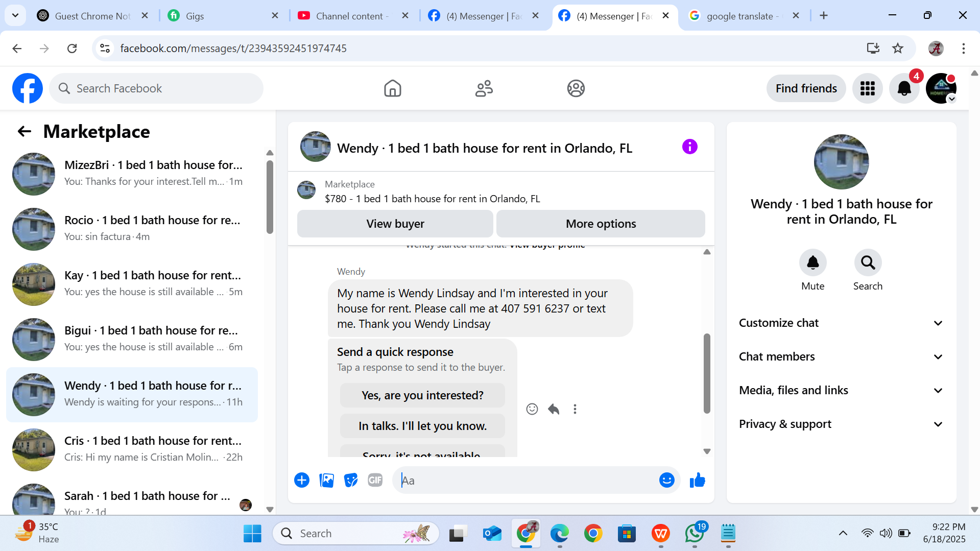Open the Bigui conversation
Image resolution: width=980 pixels, height=551 pixels.
(x=132, y=339)
